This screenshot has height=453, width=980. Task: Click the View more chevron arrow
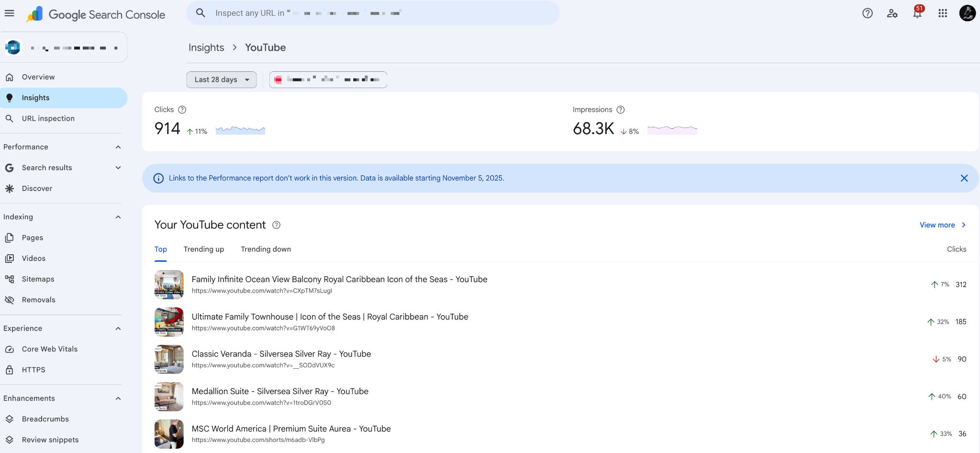coord(964,225)
